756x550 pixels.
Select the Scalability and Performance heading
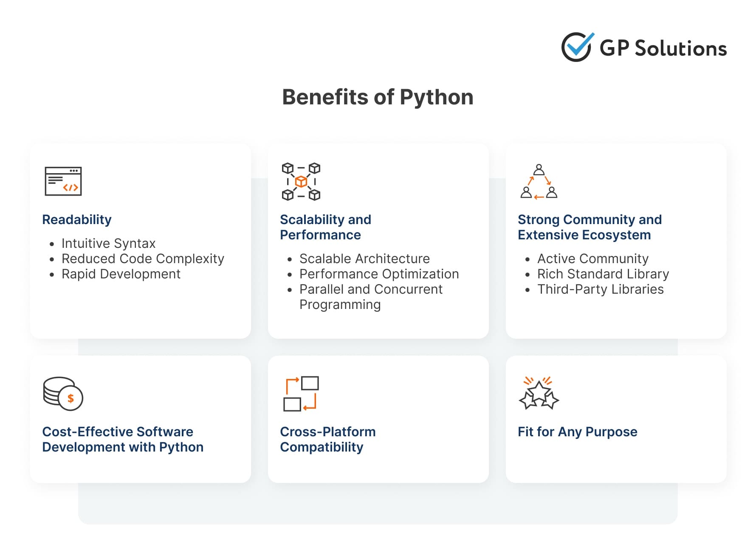pyautogui.click(x=325, y=227)
